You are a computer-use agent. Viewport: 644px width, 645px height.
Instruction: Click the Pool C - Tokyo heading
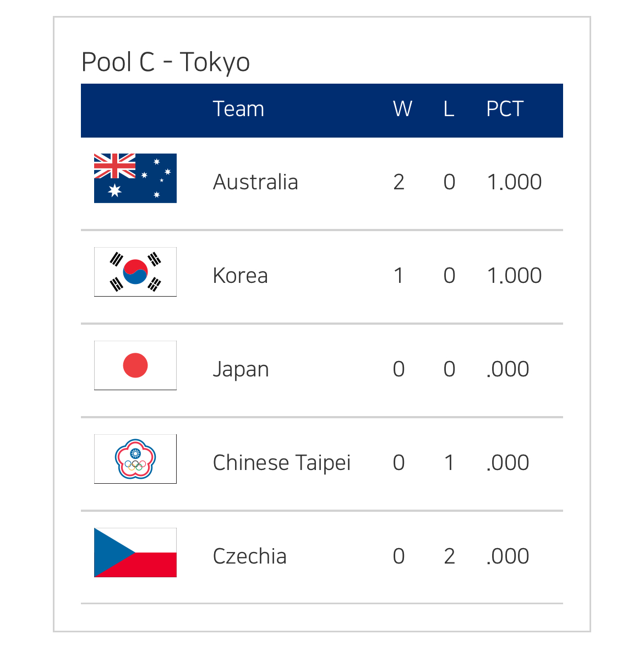[x=166, y=62]
